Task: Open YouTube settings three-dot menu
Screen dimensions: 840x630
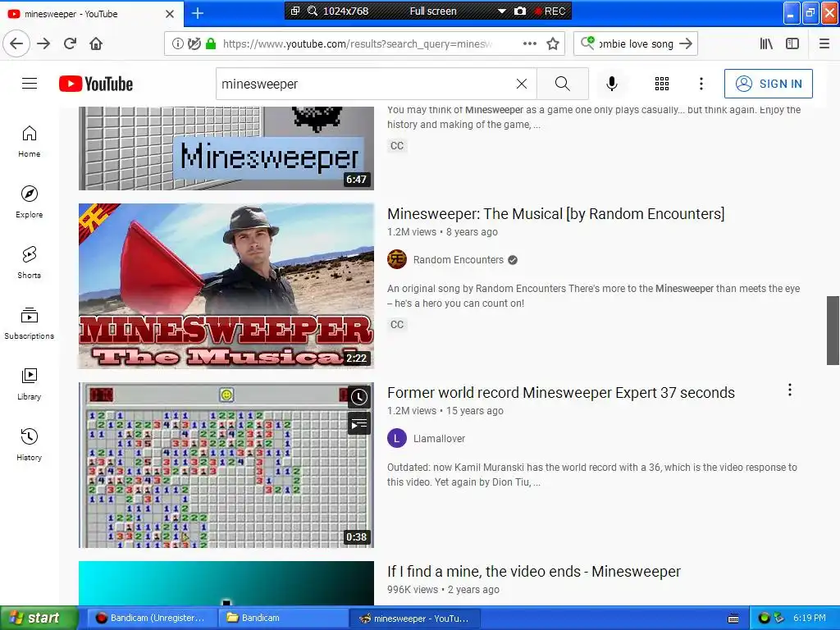Action: point(701,84)
